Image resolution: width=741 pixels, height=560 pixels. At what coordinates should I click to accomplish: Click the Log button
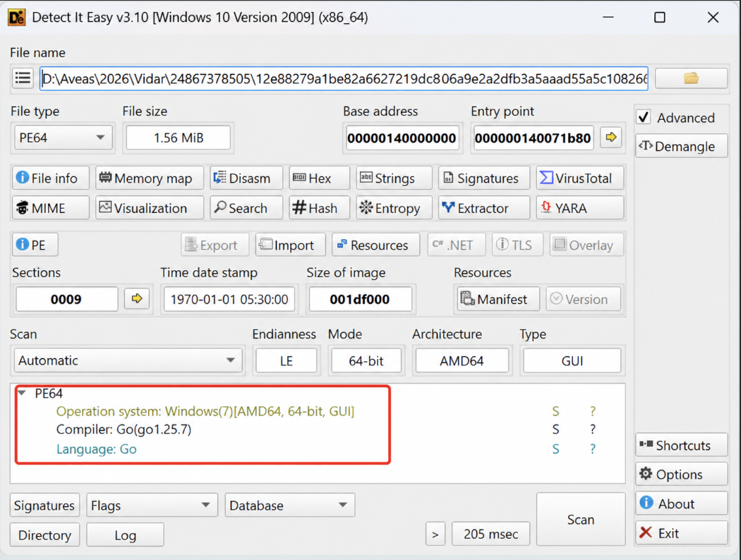pyautogui.click(x=125, y=535)
